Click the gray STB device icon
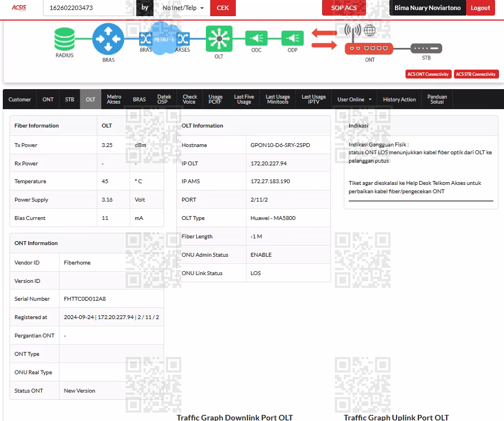The width and height of the screenshot is (504, 421). tap(426, 48)
